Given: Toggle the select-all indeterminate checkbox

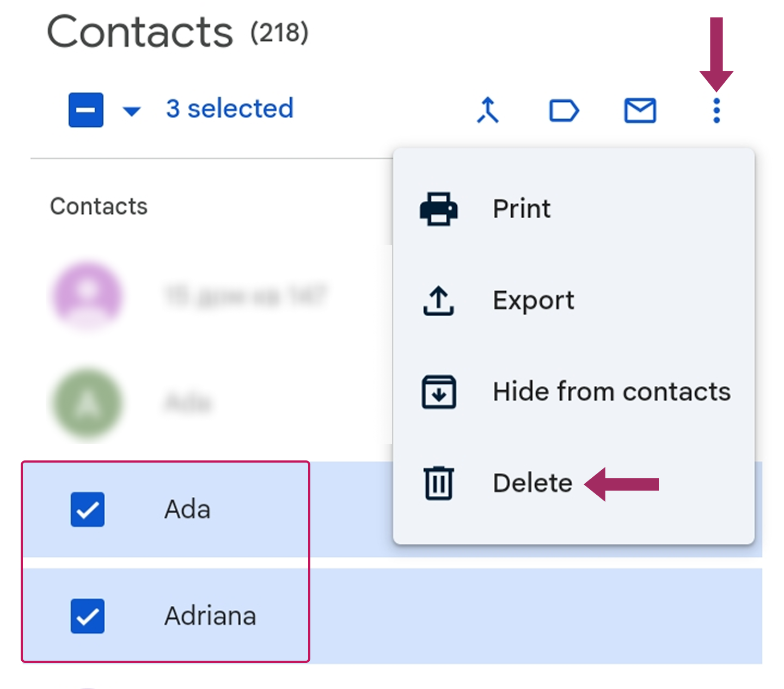Looking at the screenshot, I should click(86, 110).
